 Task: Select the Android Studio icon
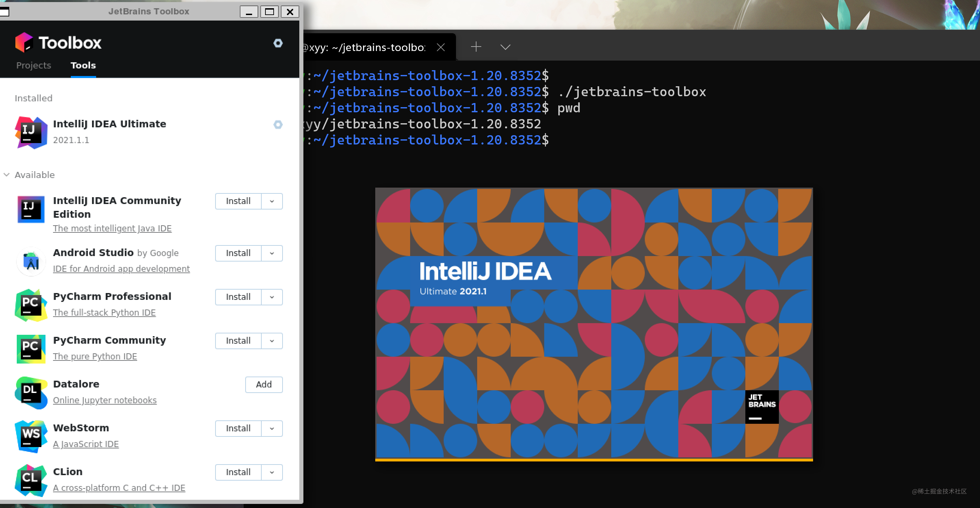pyautogui.click(x=30, y=261)
